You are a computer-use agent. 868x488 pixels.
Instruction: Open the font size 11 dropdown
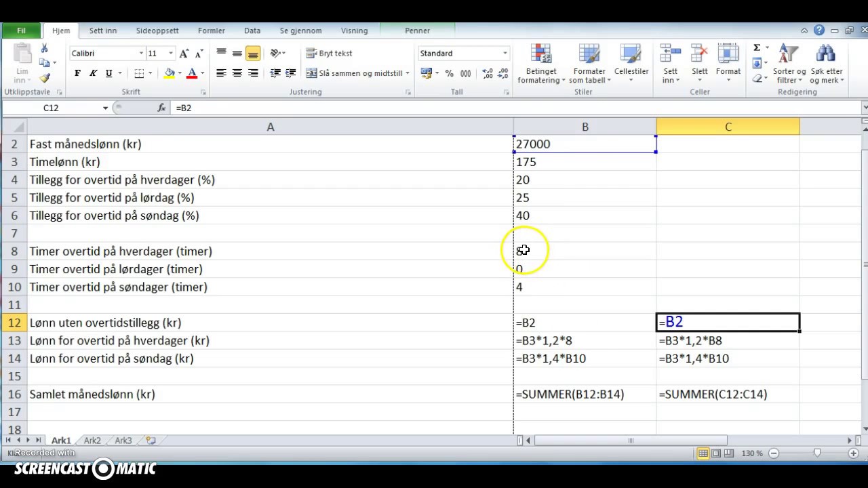[x=171, y=54]
